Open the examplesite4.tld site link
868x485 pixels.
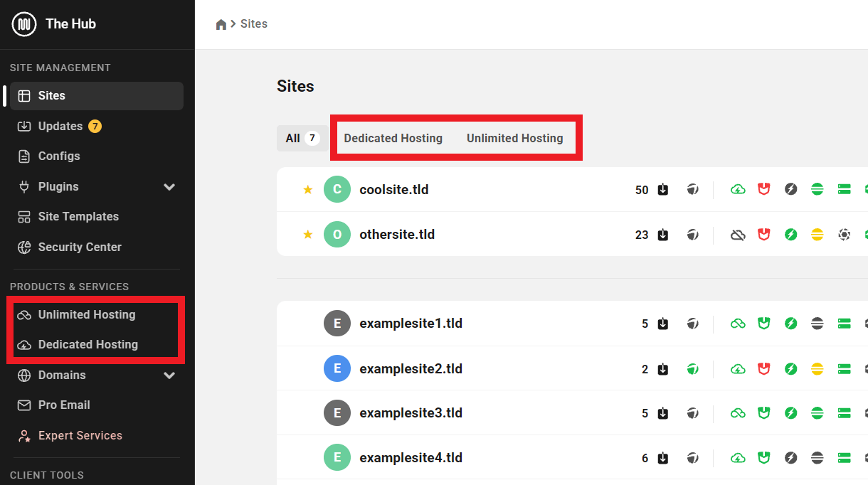[x=411, y=458]
